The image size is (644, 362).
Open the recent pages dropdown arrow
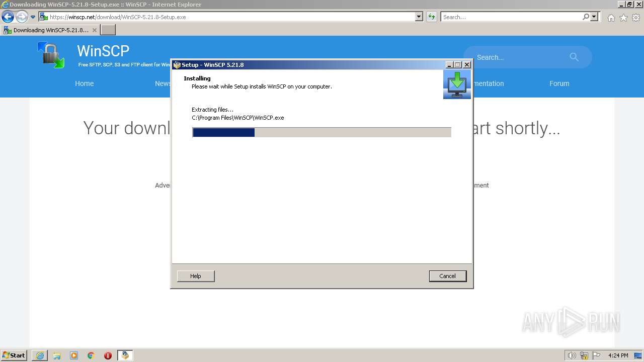coord(33,17)
